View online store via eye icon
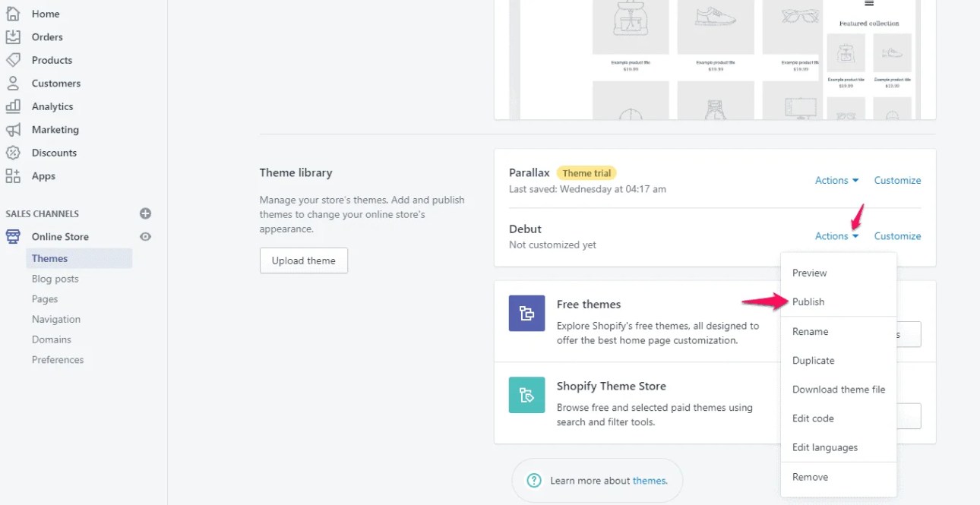 (x=146, y=237)
